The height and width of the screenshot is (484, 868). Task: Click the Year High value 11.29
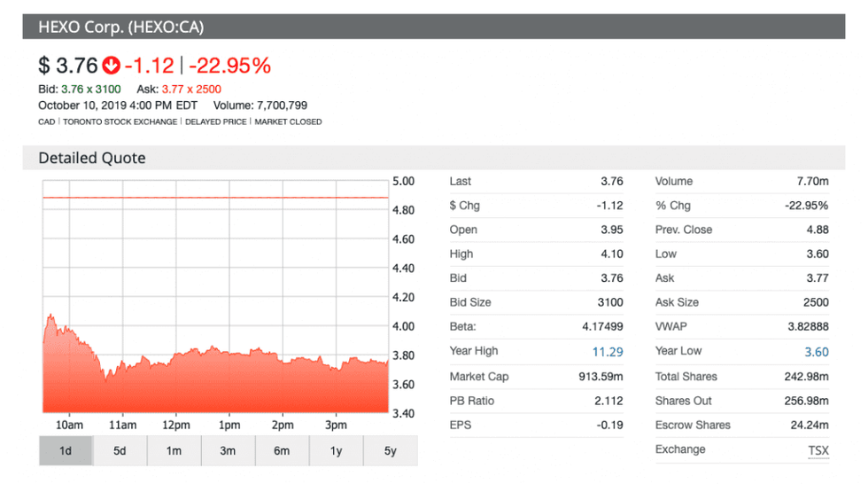click(607, 352)
